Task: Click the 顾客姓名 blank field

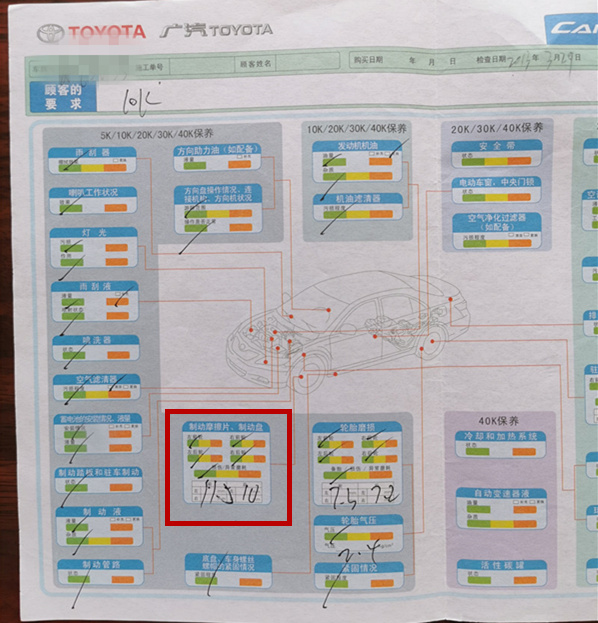Action: click(x=308, y=63)
